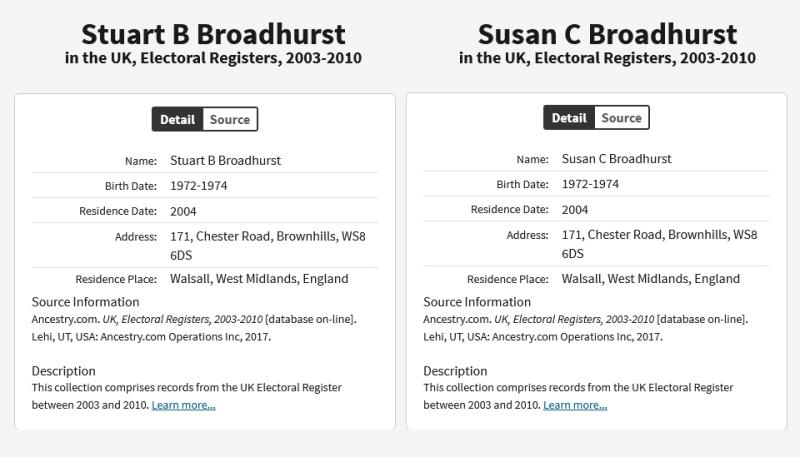Click Source Information heading in Stuart's record
This screenshot has height=457, width=800.
[x=85, y=302]
